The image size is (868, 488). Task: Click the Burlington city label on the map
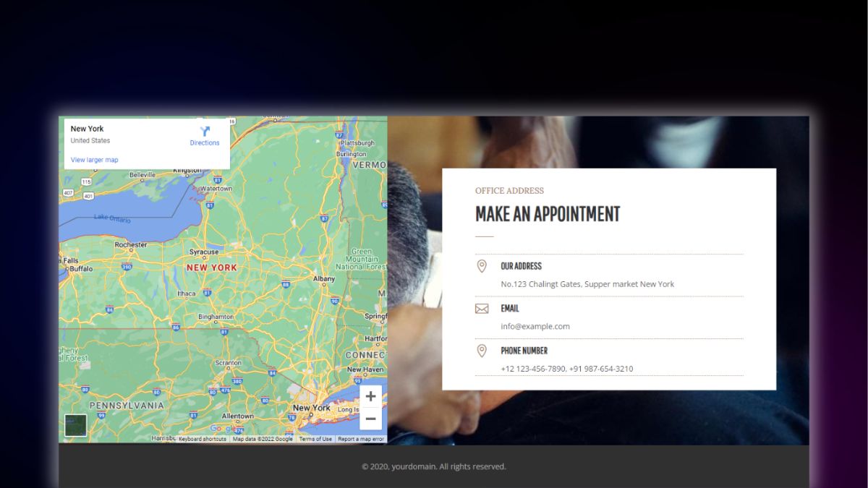point(352,154)
